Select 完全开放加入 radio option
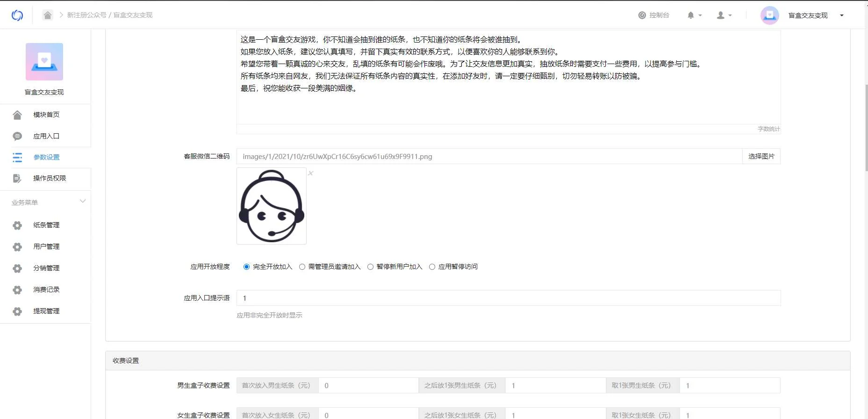Image resolution: width=868 pixels, height=419 pixels. pyautogui.click(x=246, y=267)
